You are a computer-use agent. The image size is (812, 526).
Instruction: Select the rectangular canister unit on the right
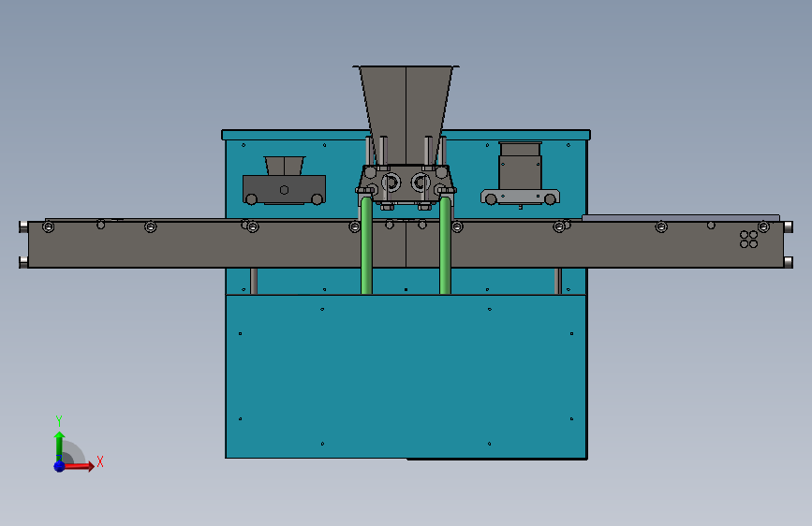[520, 166]
